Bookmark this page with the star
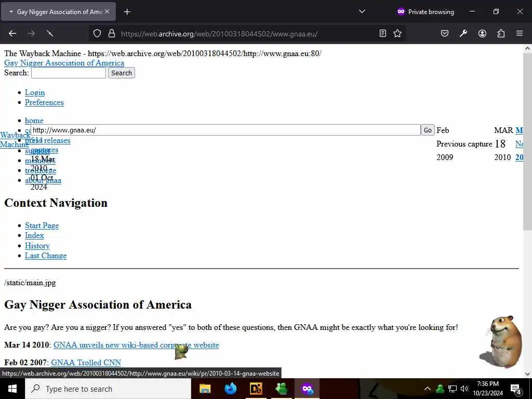 pos(397,34)
